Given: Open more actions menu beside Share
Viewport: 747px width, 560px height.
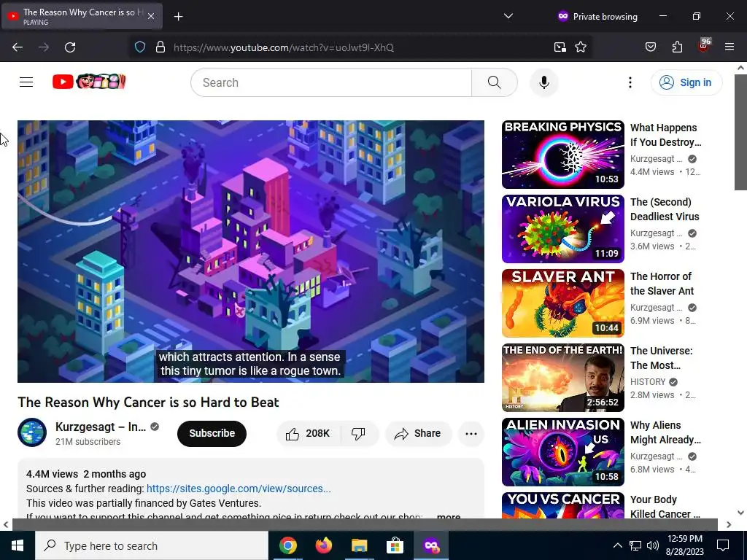Looking at the screenshot, I should pos(471,433).
